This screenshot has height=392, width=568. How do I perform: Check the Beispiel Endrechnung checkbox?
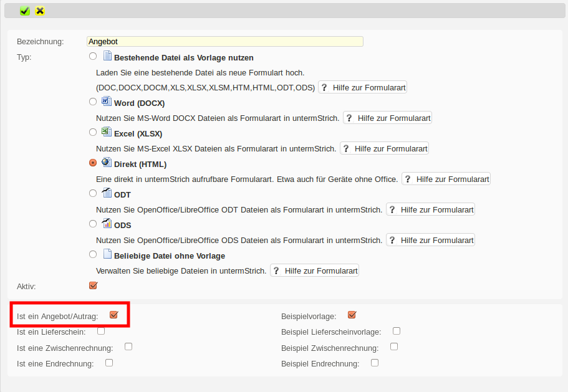pos(375,363)
